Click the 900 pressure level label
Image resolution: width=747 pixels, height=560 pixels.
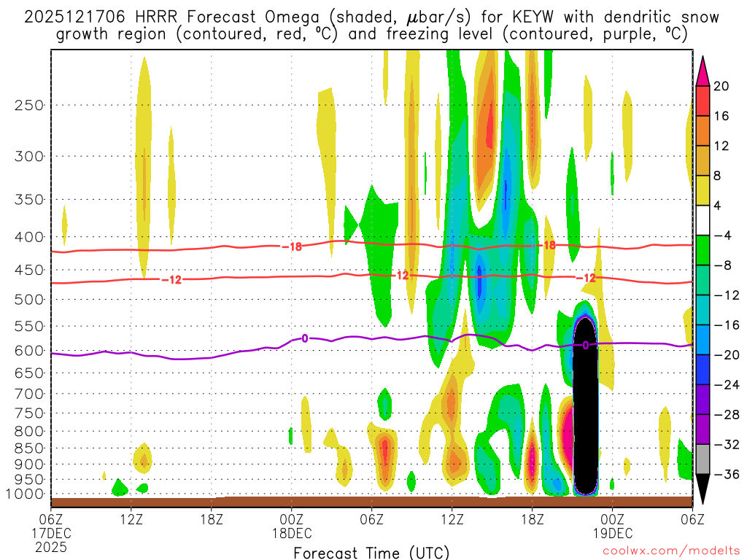(28, 464)
